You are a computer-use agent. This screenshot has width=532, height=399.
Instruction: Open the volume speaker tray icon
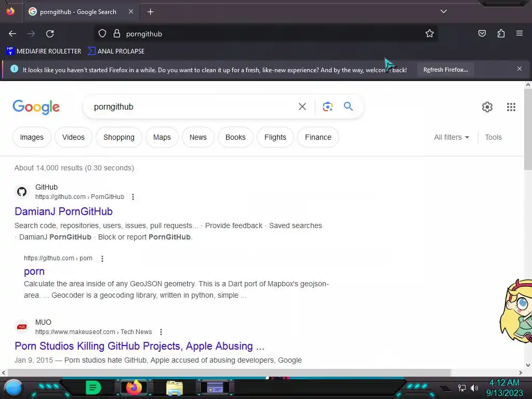pyautogui.click(x=474, y=388)
